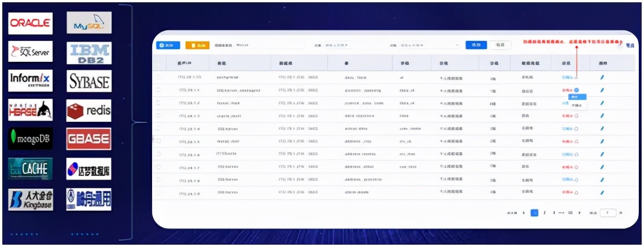Click the blue query button after the filters
This screenshot has width=644, height=247.
476,45
